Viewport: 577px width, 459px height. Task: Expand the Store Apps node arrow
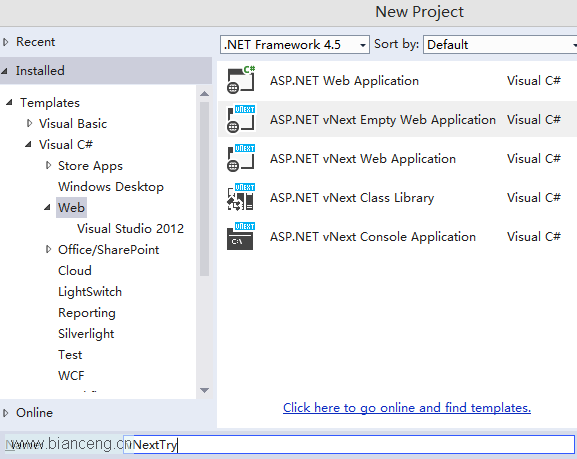pyautogui.click(x=49, y=165)
